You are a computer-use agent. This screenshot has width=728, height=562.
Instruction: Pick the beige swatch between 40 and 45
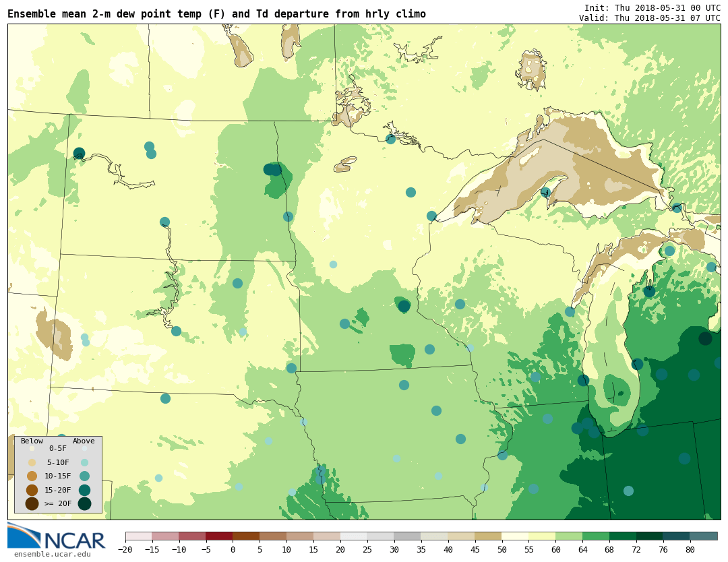(462, 536)
